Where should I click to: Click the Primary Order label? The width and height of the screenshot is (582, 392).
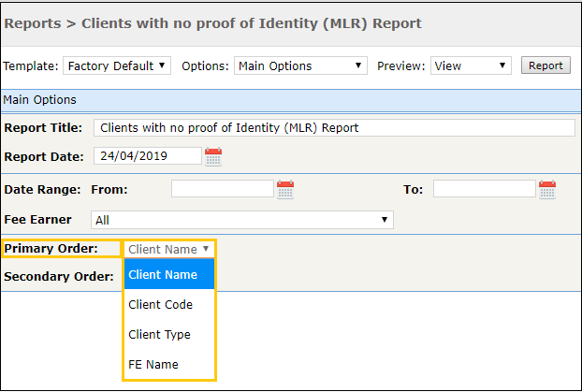51,248
